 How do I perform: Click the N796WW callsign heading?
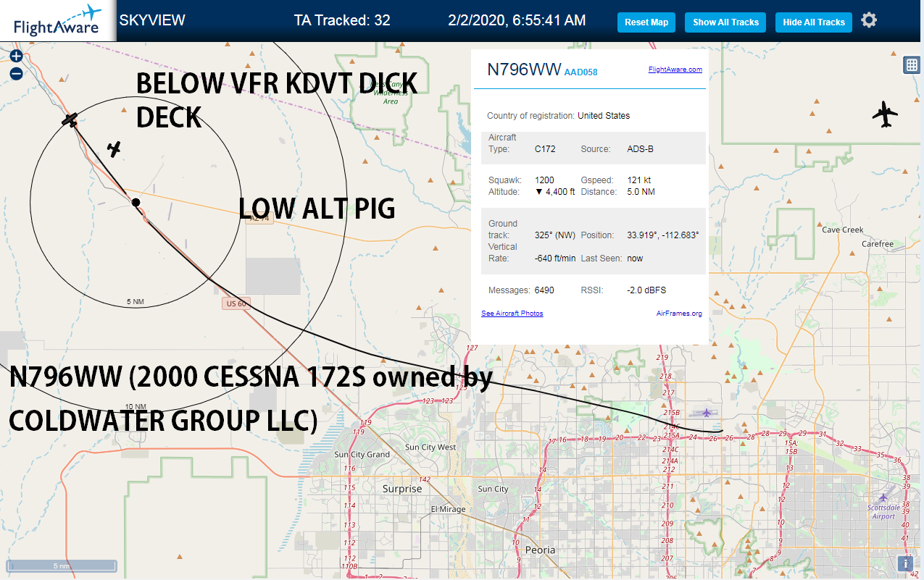tap(524, 70)
